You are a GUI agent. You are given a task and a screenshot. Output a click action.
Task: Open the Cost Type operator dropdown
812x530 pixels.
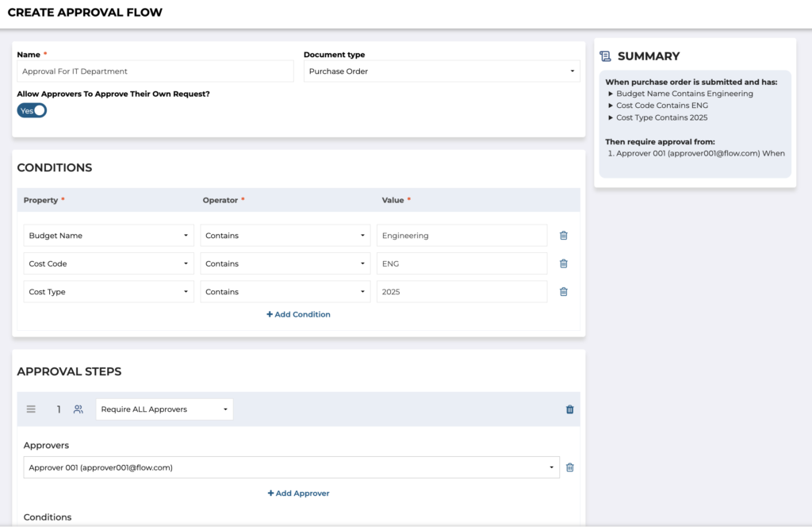point(285,292)
